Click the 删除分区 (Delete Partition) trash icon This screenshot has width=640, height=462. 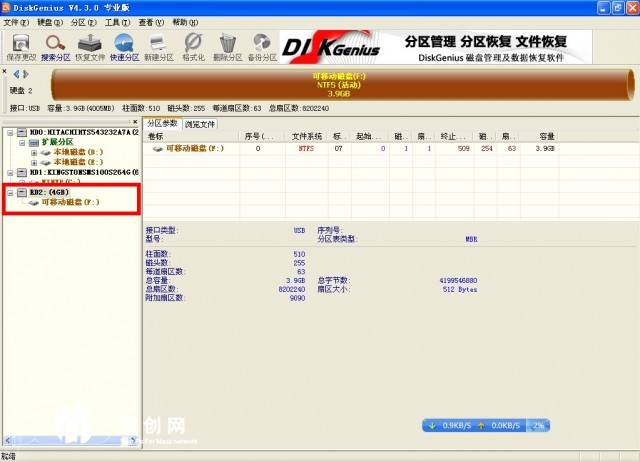click(228, 44)
